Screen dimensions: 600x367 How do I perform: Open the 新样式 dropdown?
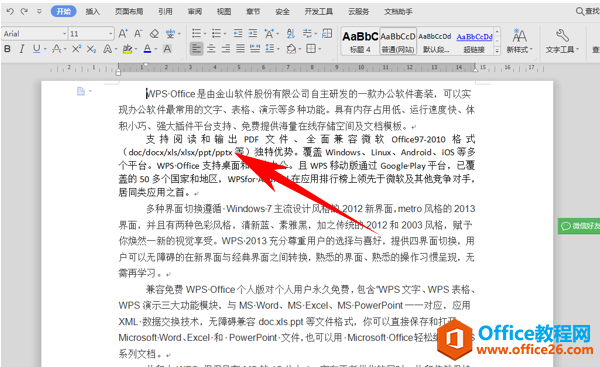(x=519, y=41)
